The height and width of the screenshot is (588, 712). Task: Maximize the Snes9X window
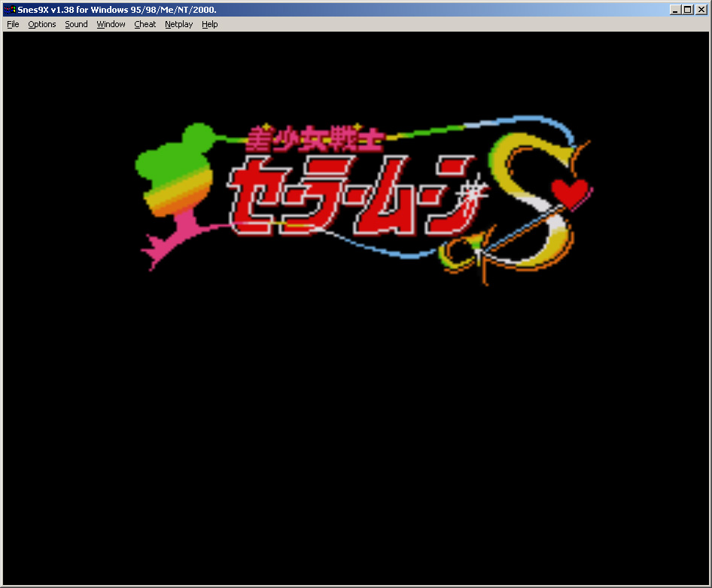click(688, 10)
